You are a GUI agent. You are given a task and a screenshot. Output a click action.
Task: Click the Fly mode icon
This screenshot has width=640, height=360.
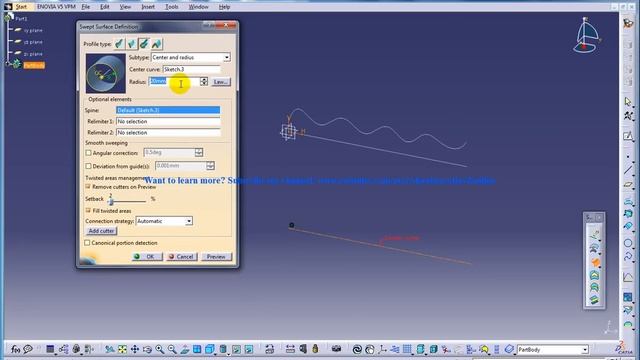[x=109, y=349]
